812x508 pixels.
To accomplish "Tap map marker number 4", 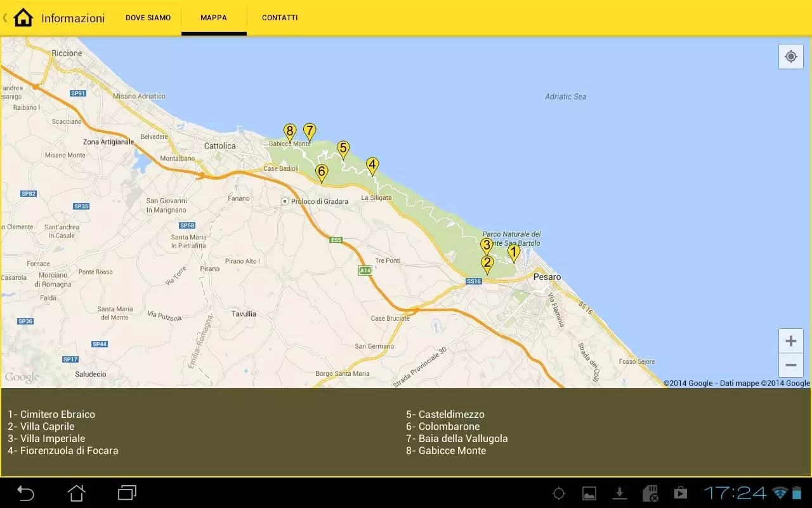I will [x=372, y=166].
